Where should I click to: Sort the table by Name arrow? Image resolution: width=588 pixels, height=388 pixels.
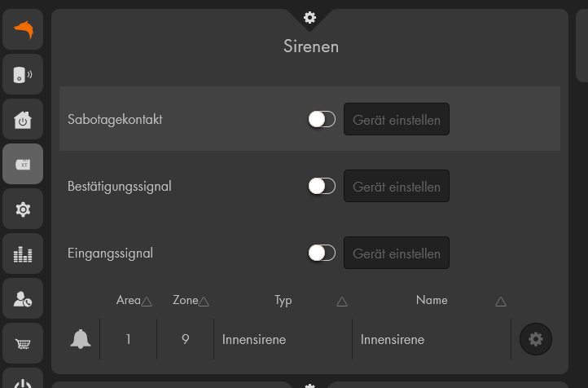(501, 302)
